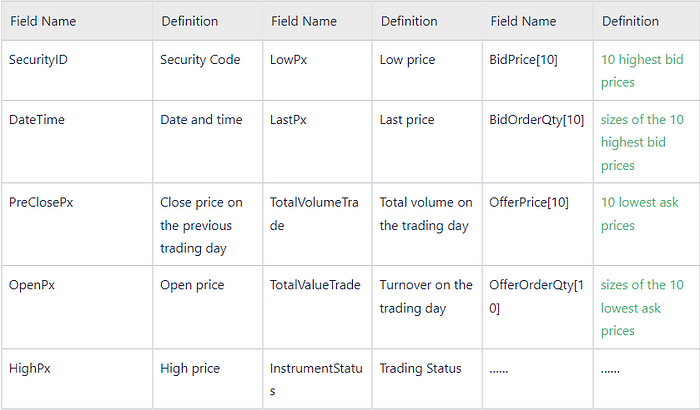
Task: Click the LastPx cell
Action: (x=317, y=142)
